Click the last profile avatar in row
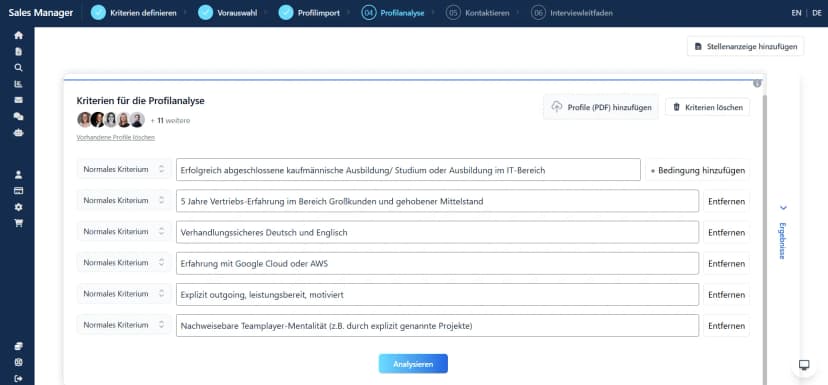This screenshot has height=385, width=828. coord(137,120)
